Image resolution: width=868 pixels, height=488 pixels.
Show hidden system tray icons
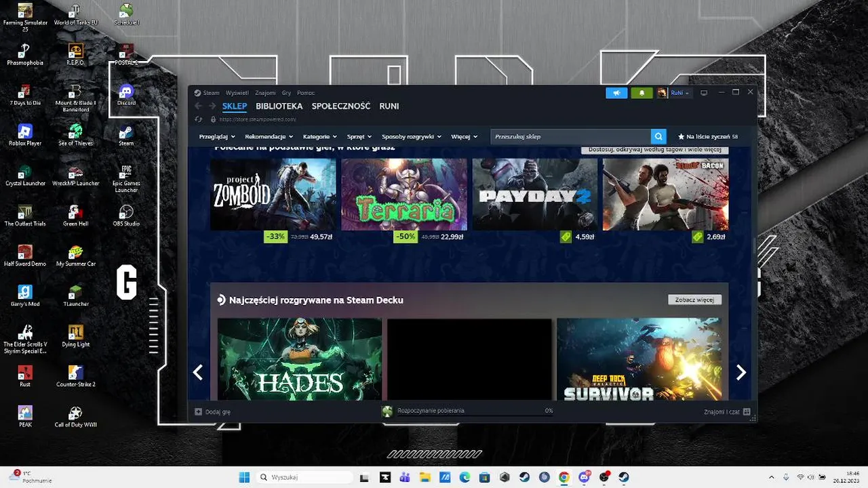point(771,477)
